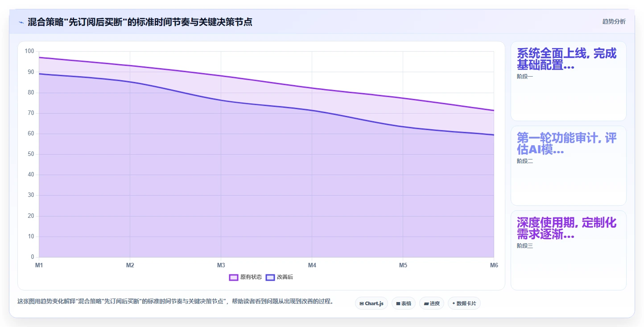Click the M1 x-axis label
This screenshot has width=644, height=327.
(x=39, y=266)
